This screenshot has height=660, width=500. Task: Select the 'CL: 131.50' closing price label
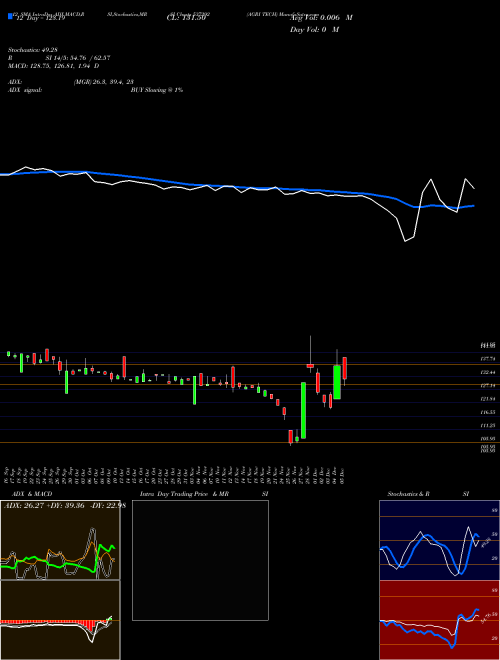coord(186,18)
